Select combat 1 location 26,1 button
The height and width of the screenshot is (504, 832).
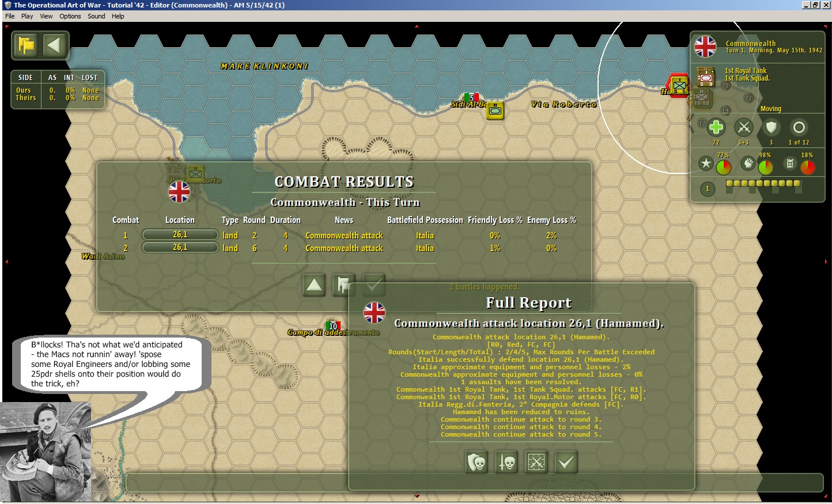[180, 235]
